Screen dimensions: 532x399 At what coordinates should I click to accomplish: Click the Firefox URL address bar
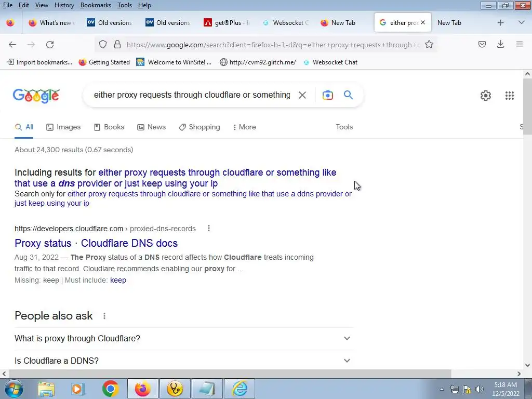click(273, 45)
